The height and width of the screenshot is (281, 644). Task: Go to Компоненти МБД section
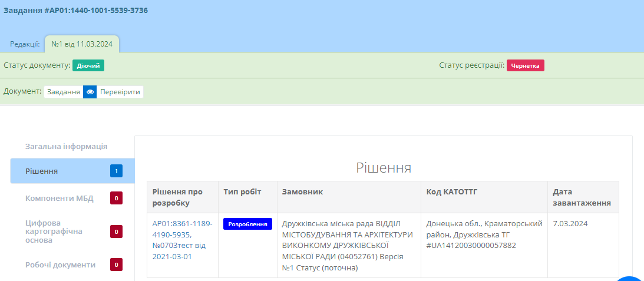pyautogui.click(x=58, y=198)
